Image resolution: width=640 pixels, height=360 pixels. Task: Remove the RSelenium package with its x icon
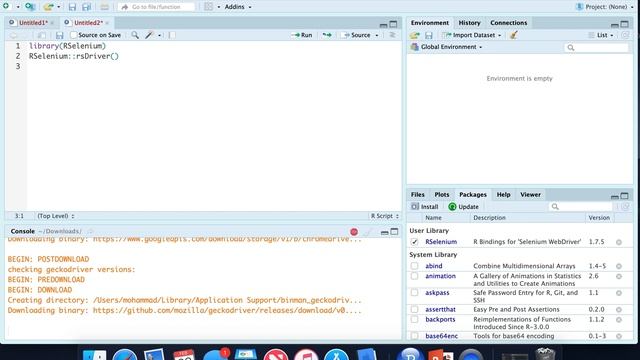[x=619, y=242]
